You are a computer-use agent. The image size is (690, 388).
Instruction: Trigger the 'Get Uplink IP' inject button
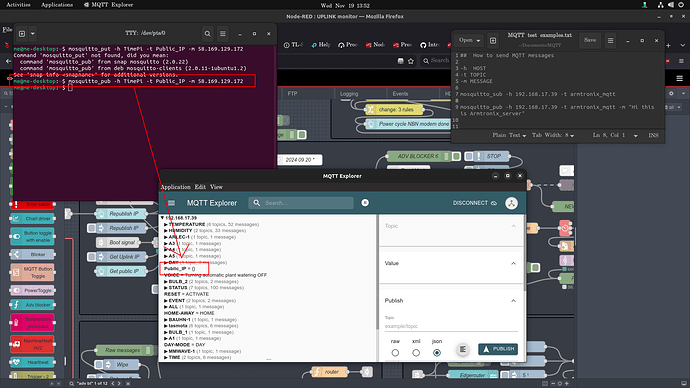coord(91,257)
